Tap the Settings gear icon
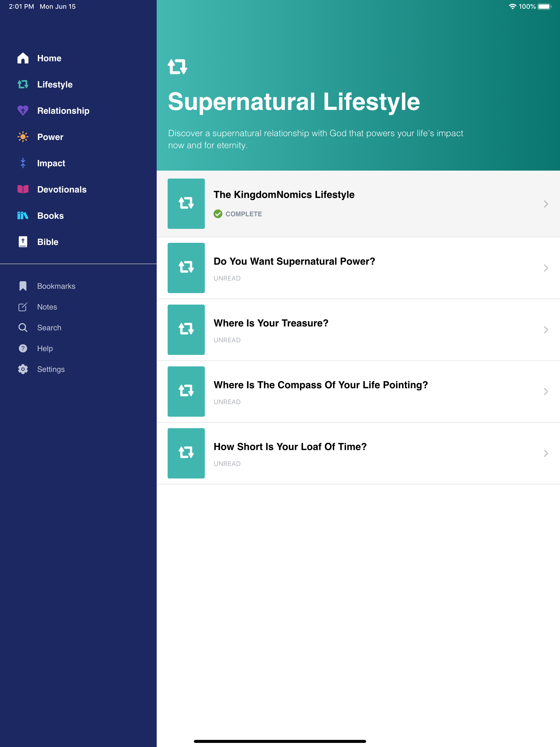The image size is (560, 747). click(23, 369)
